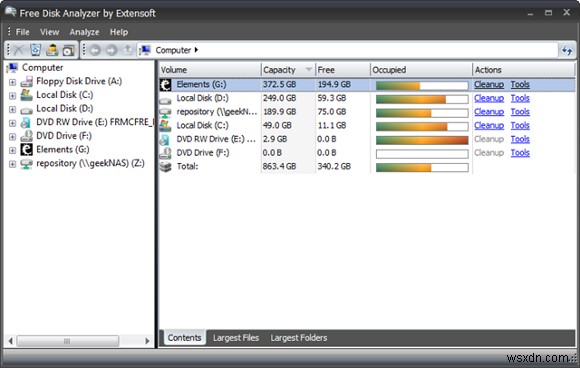Click the DVD RW Drive (E:) icon in list
The image size is (580, 368).
[165, 139]
